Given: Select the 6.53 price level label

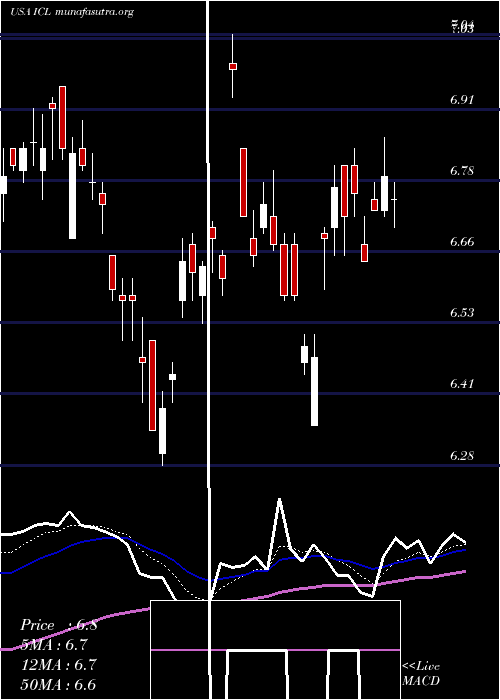Looking at the screenshot, I should click(462, 312).
